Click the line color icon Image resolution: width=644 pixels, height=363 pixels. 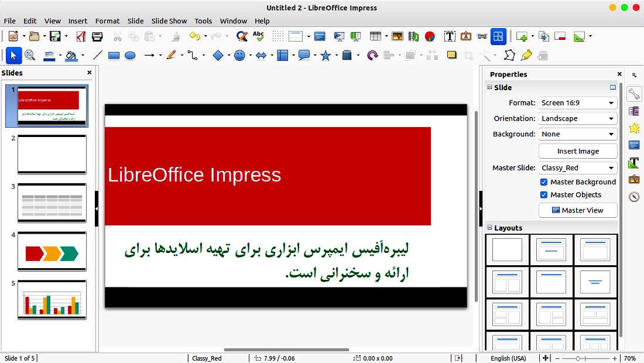point(49,56)
